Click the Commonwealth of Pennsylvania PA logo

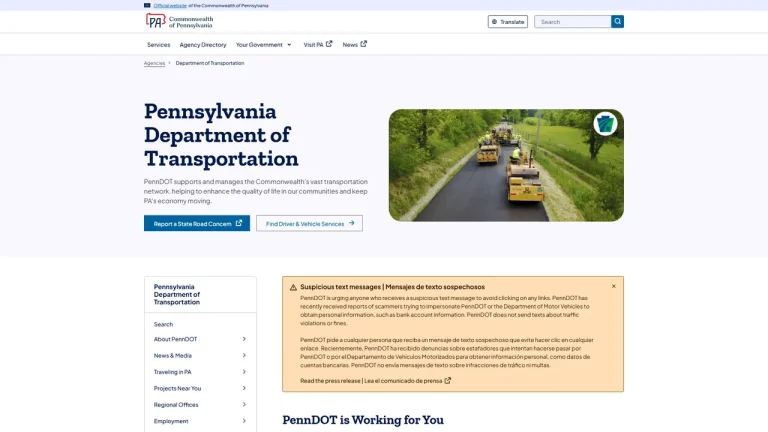click(x=179, y=22)
